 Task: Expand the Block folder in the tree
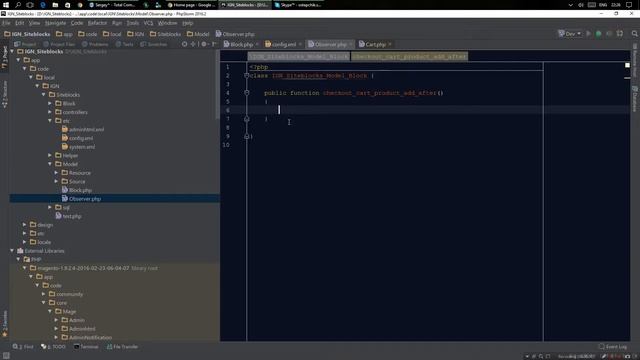[x=50, y=103]
